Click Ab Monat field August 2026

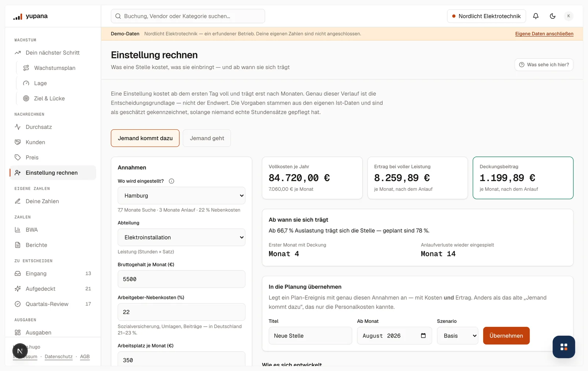[x=394, y=336]
